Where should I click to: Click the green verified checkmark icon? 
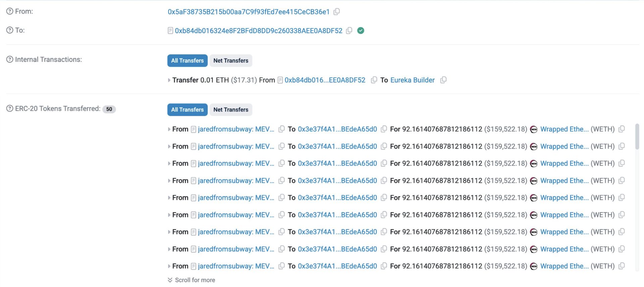click(x=361, y=30)
